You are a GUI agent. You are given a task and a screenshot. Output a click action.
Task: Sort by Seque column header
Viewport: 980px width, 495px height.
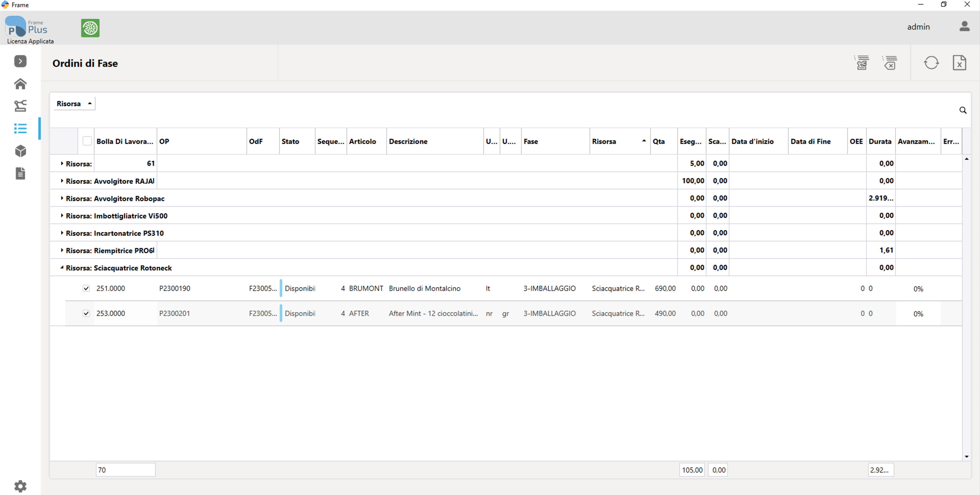[x=330, y=141]
